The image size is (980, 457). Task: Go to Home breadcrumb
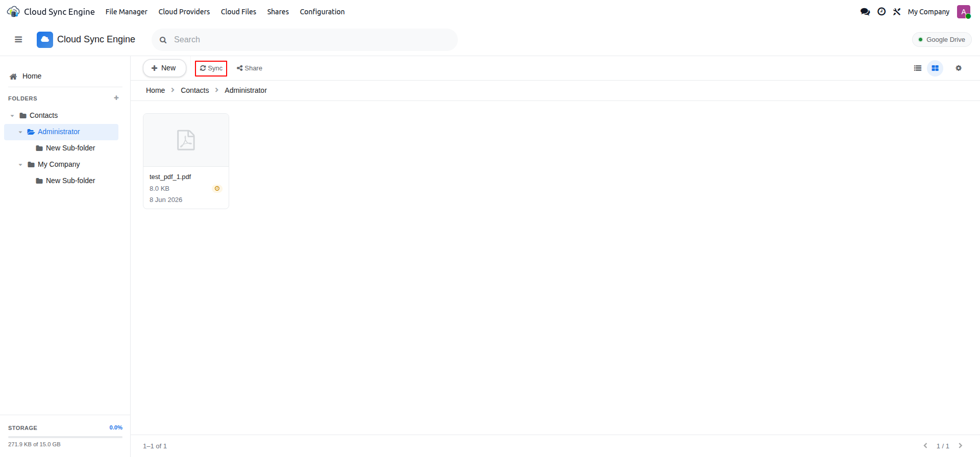[155, 90]
